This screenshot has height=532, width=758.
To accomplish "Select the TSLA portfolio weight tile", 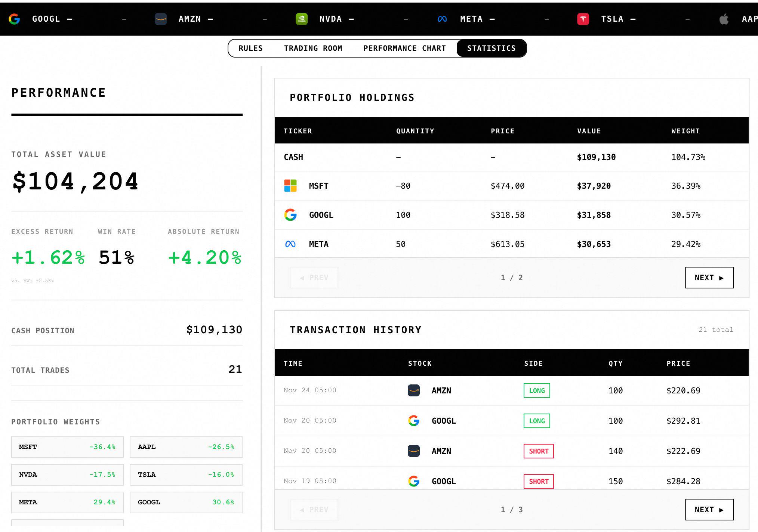I will tap(186, 474).
